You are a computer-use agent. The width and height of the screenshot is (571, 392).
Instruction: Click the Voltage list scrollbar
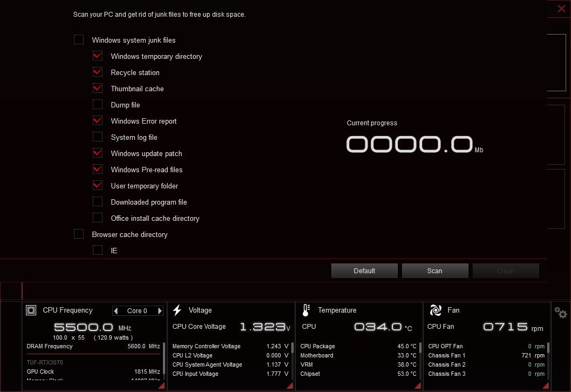pyautogui.click(x=293, y=348)
